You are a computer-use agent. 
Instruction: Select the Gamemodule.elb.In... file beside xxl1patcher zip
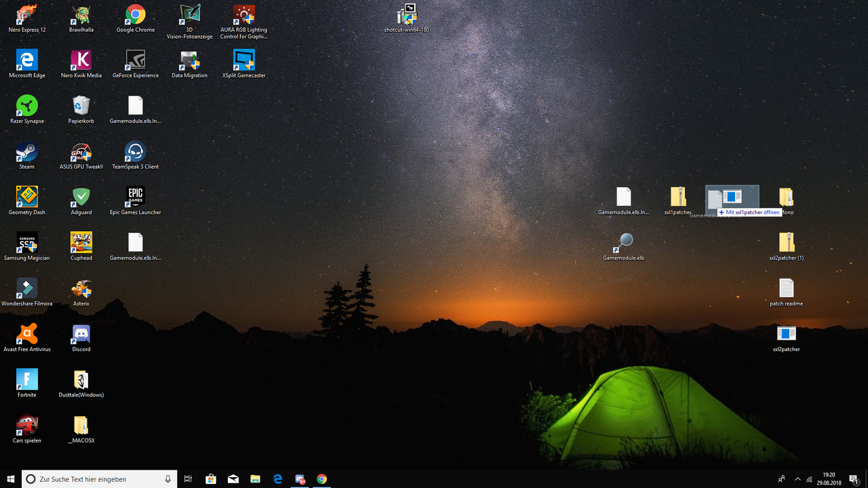624,201
